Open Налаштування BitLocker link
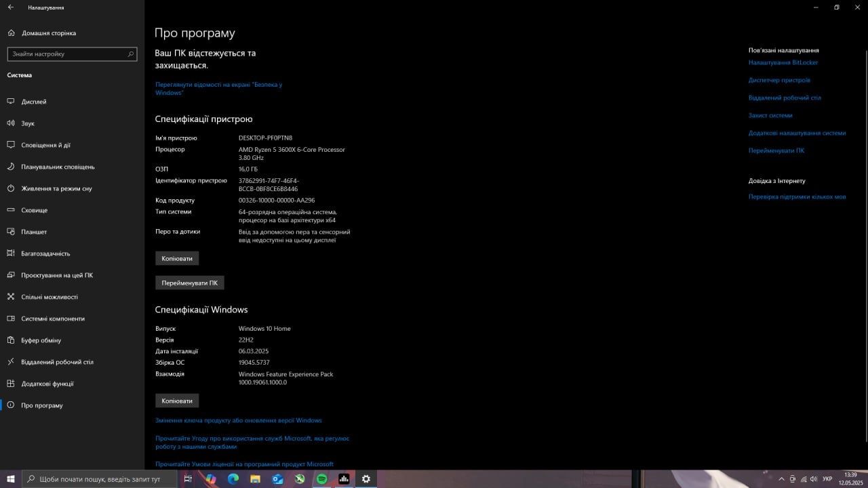 tap(783, 62)
